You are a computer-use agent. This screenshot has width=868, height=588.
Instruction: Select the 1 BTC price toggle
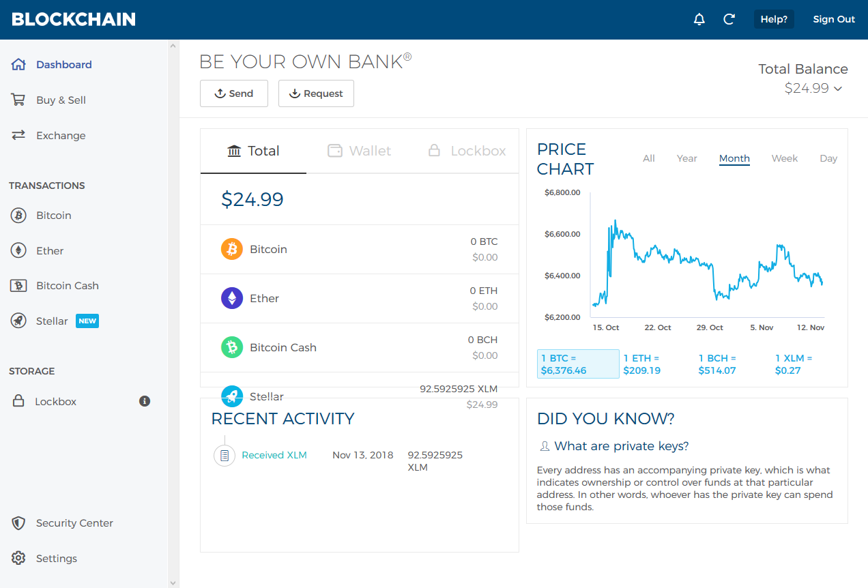(578, 364)
